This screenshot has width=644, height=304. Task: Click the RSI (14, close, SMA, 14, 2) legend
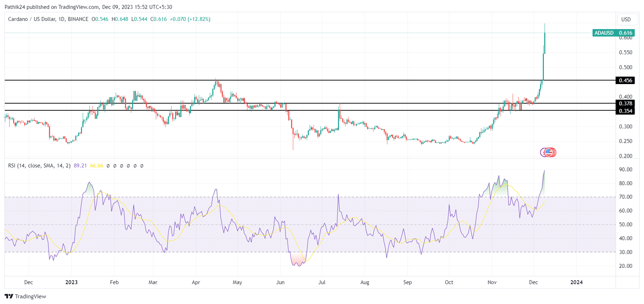(39, 166)
